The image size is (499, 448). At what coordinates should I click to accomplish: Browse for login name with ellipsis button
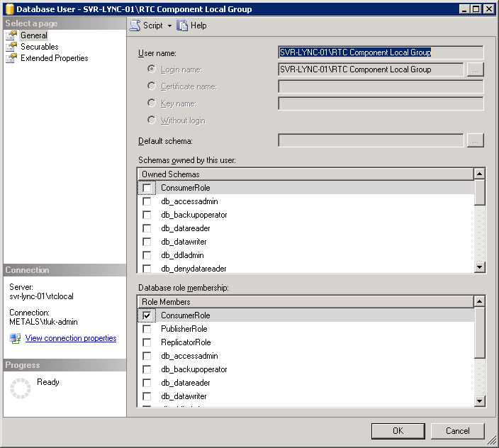(x=475, y=69)
